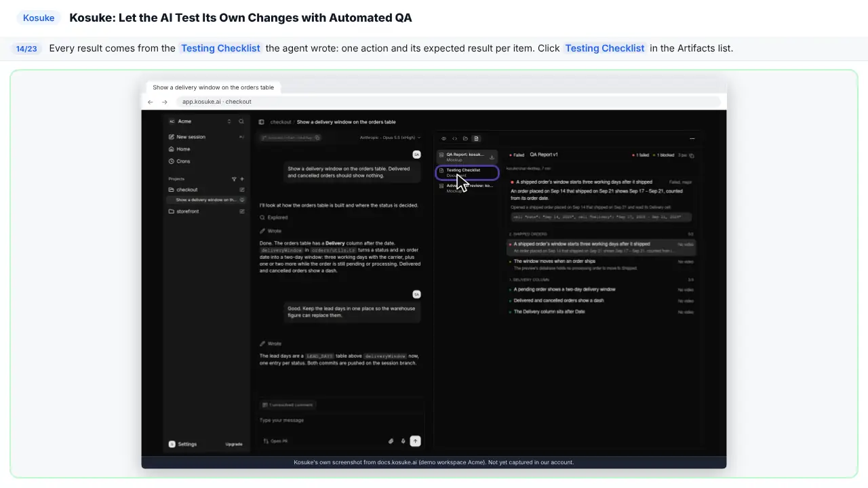The image size is (868, 488).
Task: Add a new project with plus icon
Action: [x=242, y=179]
